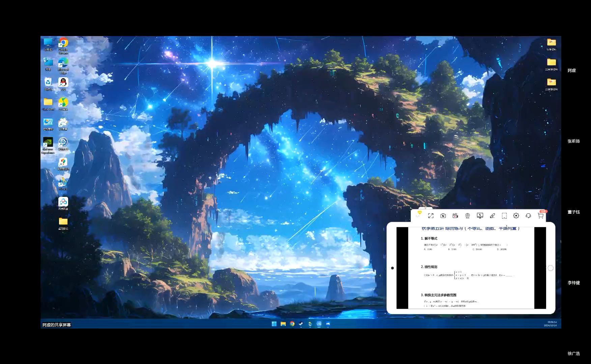Click the monitor with cursor control icon

click(480, 216)
